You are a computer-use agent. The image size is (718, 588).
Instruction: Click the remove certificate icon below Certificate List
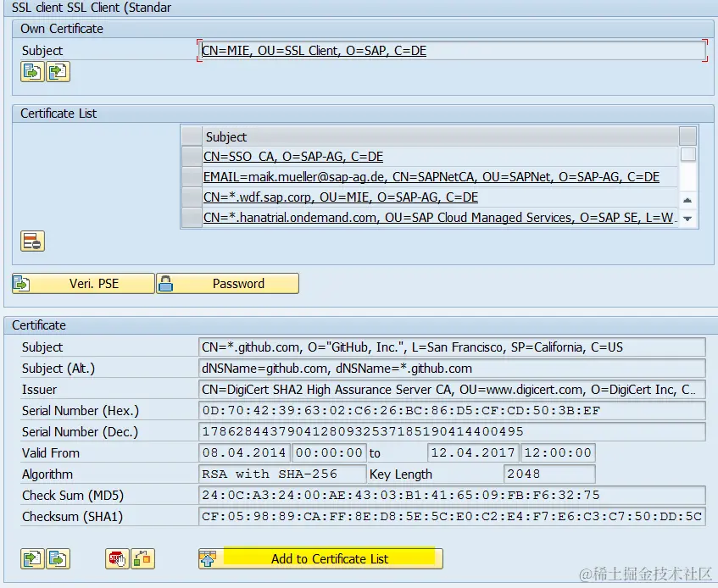click(32, 241)
